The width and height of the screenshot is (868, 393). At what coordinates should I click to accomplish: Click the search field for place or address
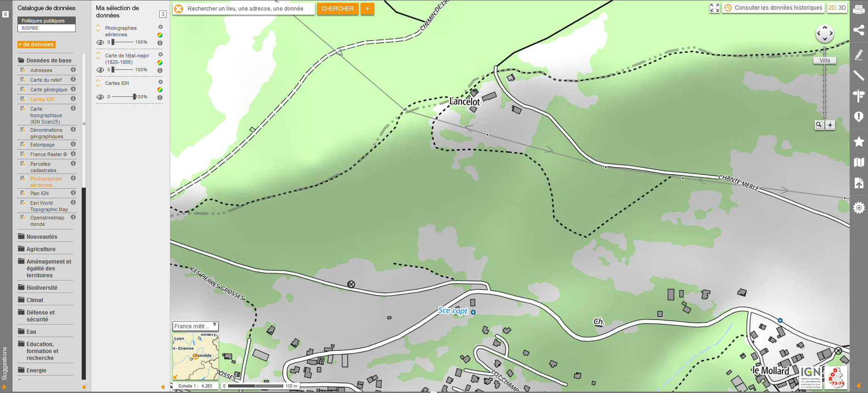[250, 9]
